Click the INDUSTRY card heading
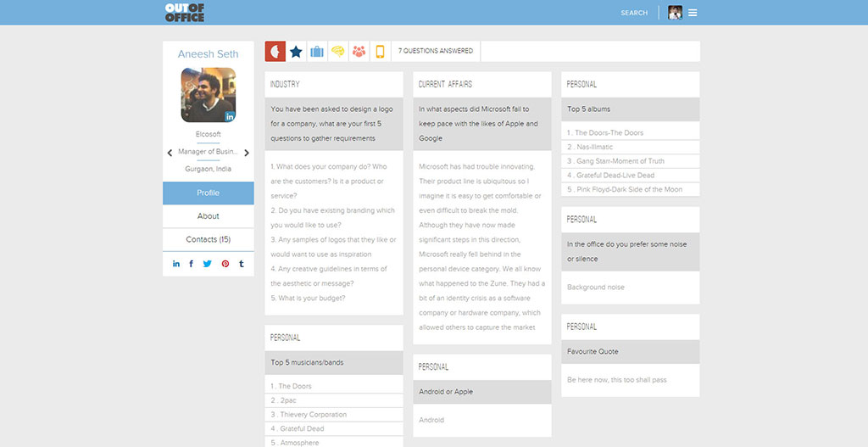Viewport: 868px width, 447px height. tap(285, 84)
